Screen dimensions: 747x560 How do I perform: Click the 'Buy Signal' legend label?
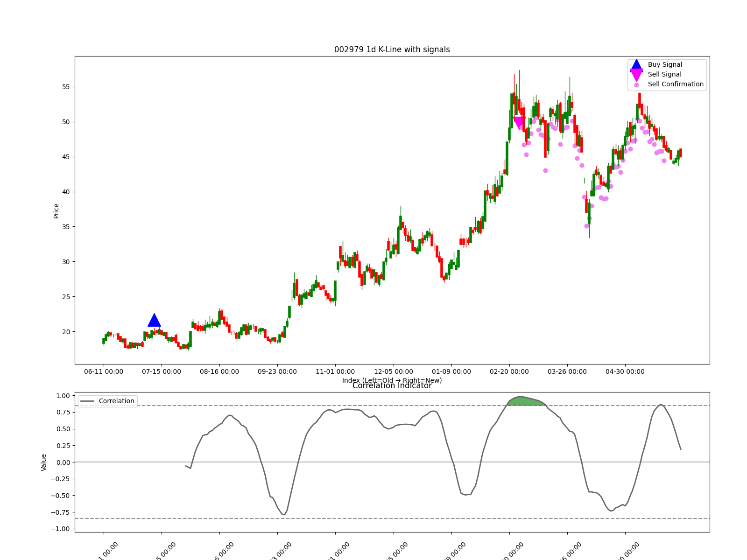pos(665,64)
